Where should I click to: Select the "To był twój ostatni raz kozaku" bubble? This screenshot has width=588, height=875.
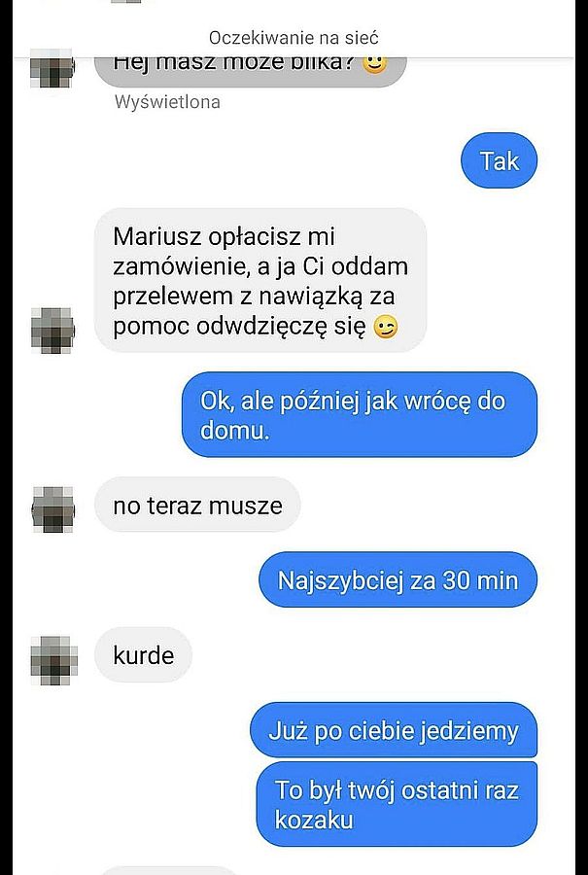397,804
